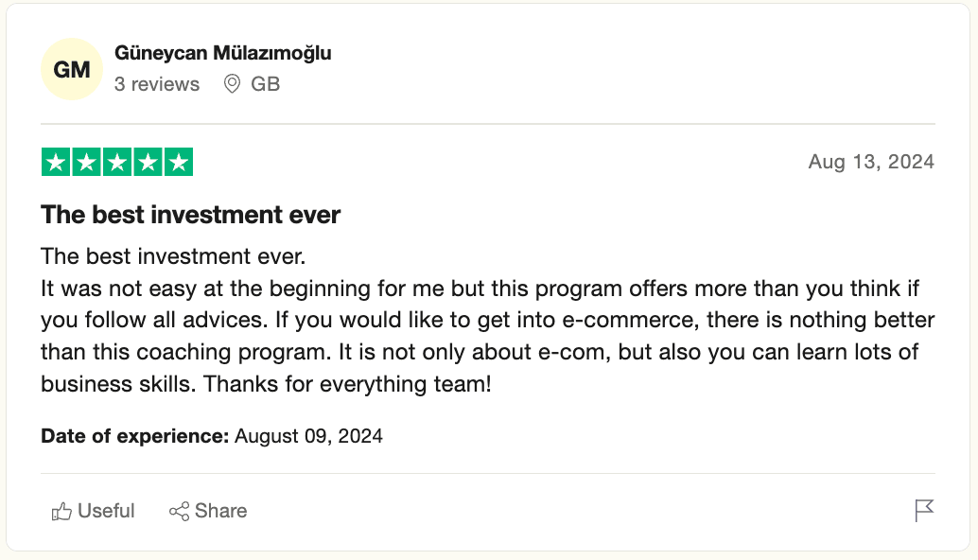Viewport: 978px width, 560px height.
Task: Open the "The best investment ever" review title
Action: click(x=190, y=215)
